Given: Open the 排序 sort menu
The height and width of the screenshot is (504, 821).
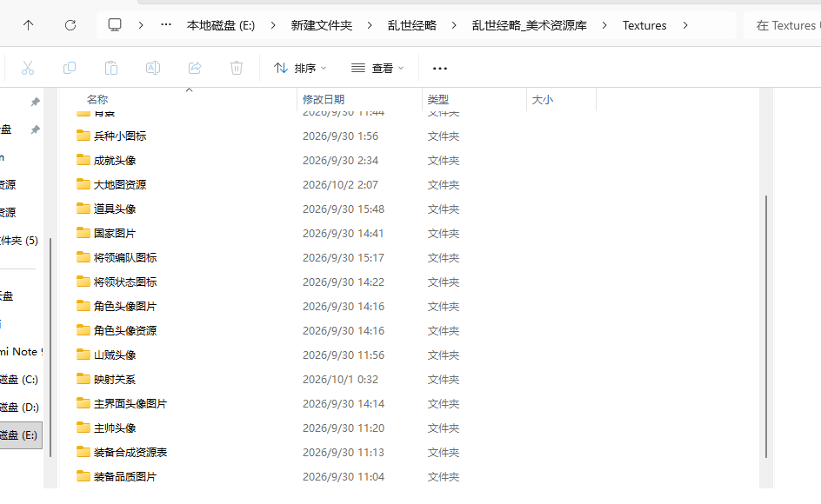Looking at the screenshot, I should pos(300,68).
